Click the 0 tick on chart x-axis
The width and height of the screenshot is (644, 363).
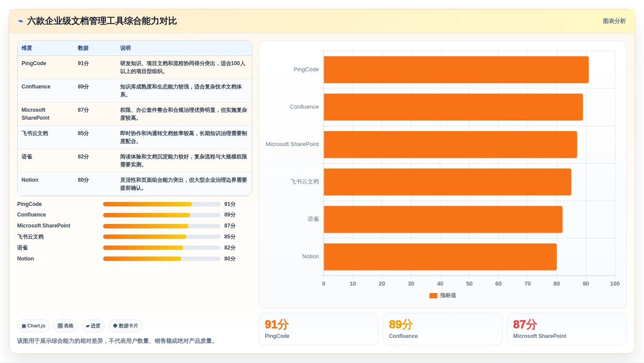pyautogui.click(x=324, y=284)
